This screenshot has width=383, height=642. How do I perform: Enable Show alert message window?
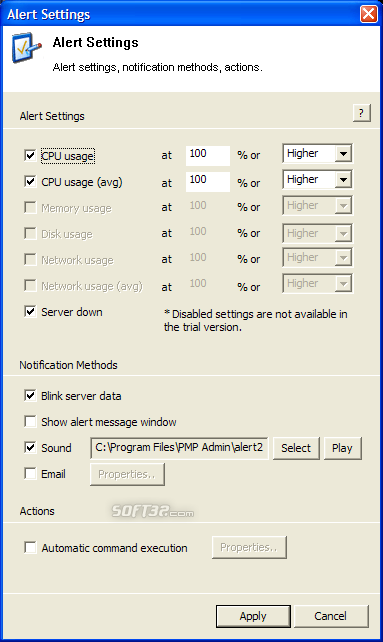pos(30,421)
